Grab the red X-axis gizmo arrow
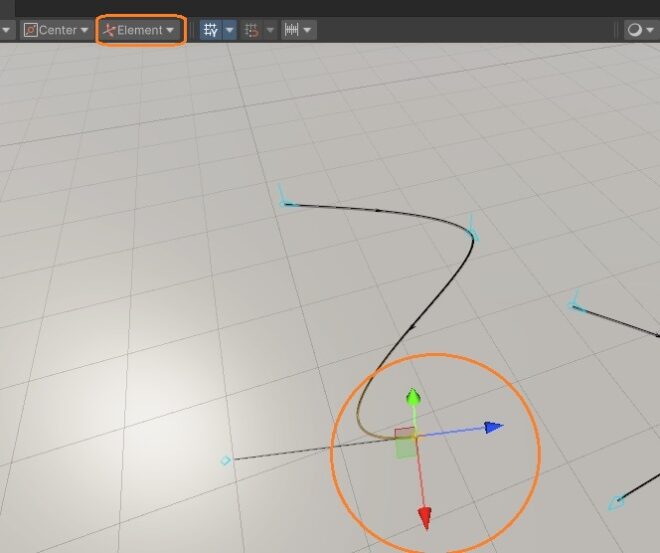This screenshot has width=660, height=553. point(425,518)
